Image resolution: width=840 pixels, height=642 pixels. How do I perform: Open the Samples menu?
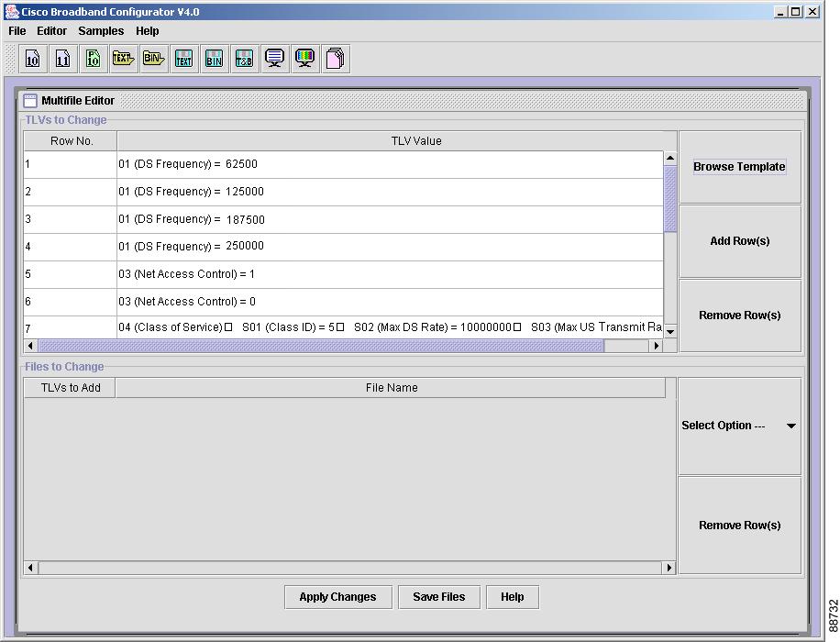point(101,31)
